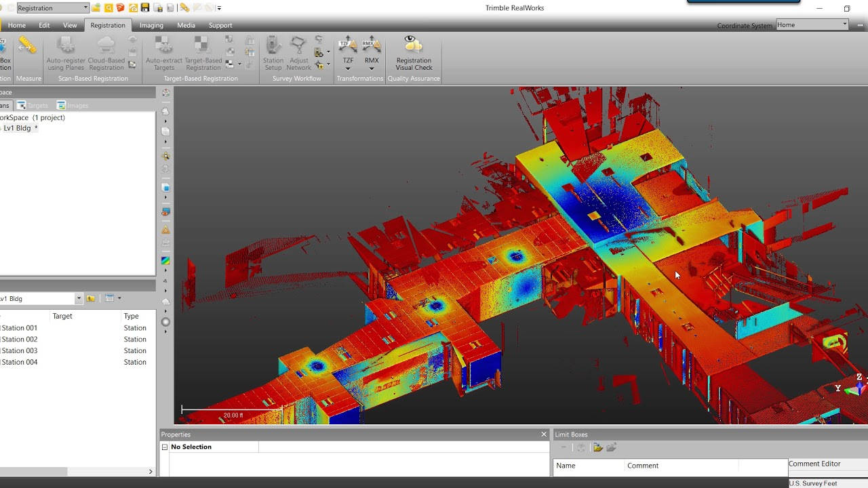868x488 pixels.
Task: Select the Lv1 Bldg project node
Action: click(x=18, y=128)
